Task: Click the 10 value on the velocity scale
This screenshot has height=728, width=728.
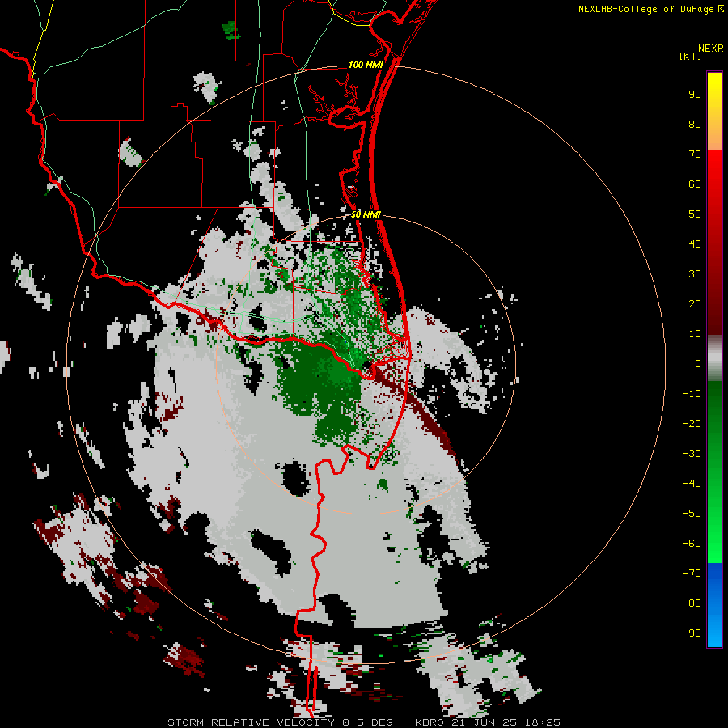Action: click(695, 334)
